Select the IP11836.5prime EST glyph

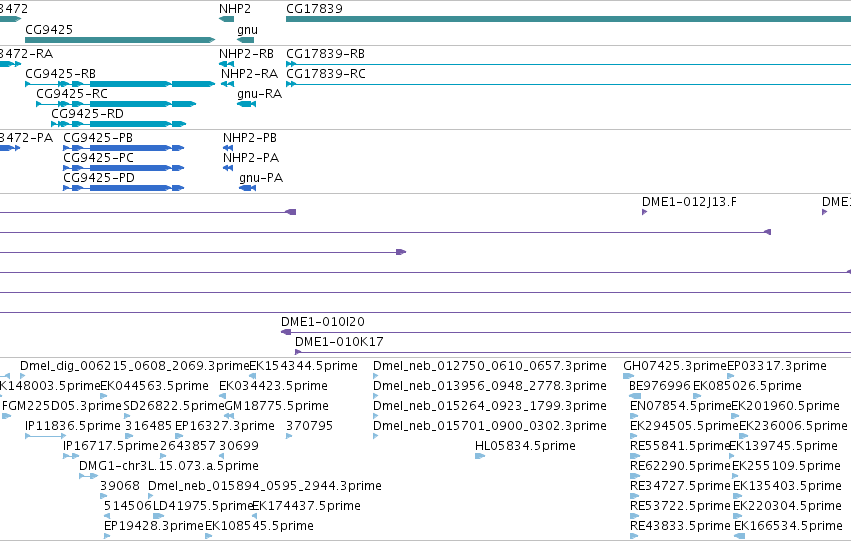click(46, 436)
